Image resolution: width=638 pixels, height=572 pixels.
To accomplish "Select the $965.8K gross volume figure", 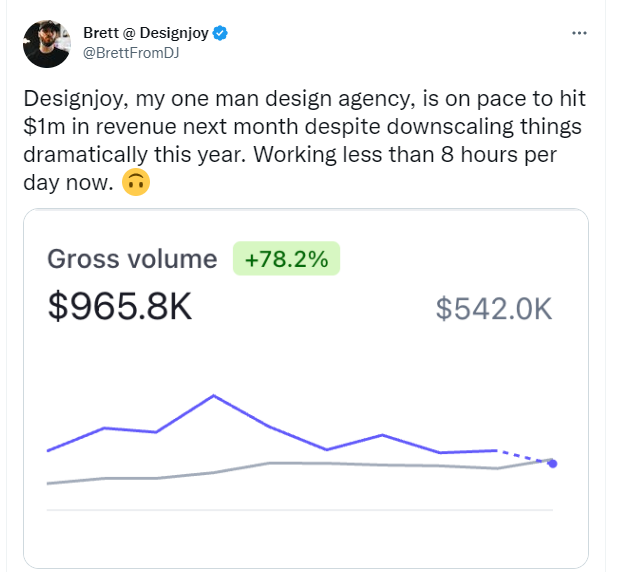I will [x=120, y=306].
